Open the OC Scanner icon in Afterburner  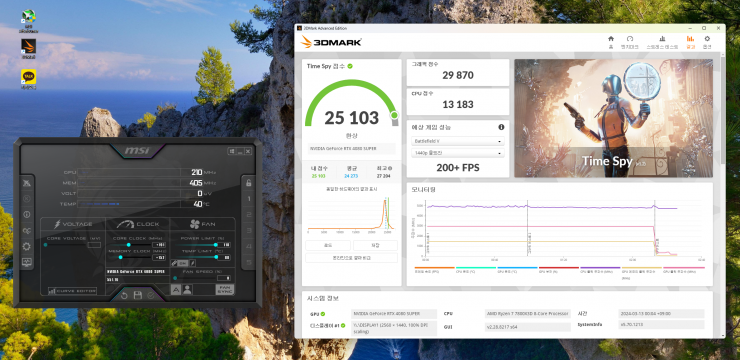click(27, 231)
